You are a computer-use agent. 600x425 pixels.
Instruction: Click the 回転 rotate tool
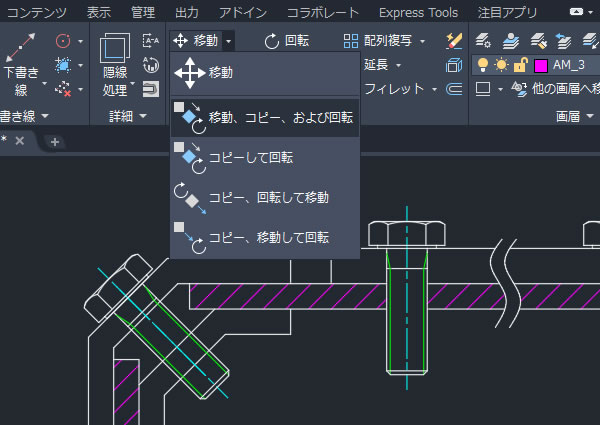click(287, 41)
